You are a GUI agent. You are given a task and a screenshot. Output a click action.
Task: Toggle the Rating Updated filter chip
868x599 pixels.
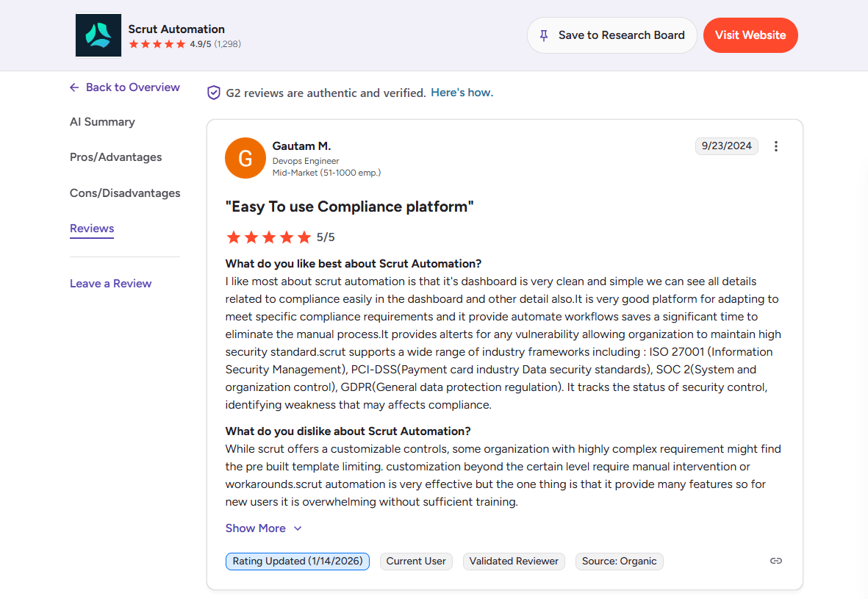point(297,561)
